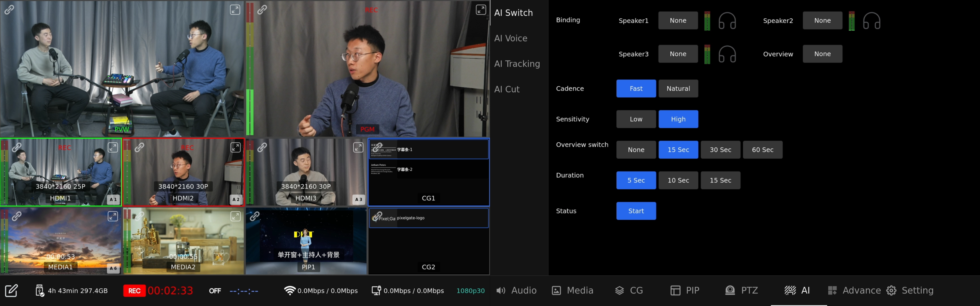The height and width of the screenshot is (306, 980).
Task: Set Duration to 15 Sec
Action: click(720, 180)
